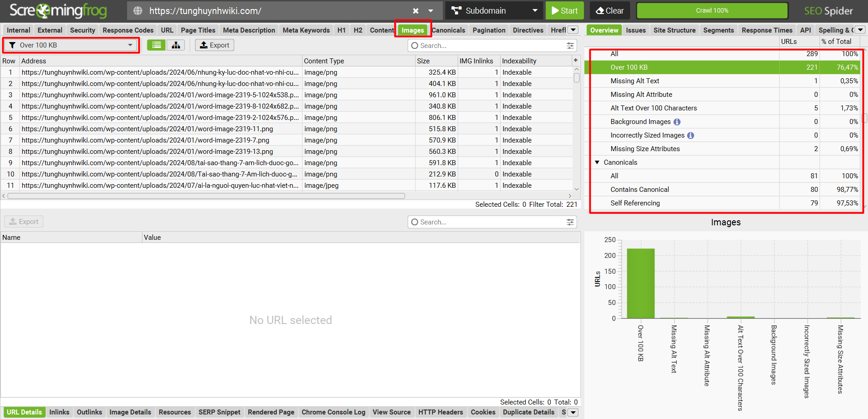Image resolution: width=868 pixels, height=419 pixels.
Task: Export the filtered image list
Action: tap(214, 45)
